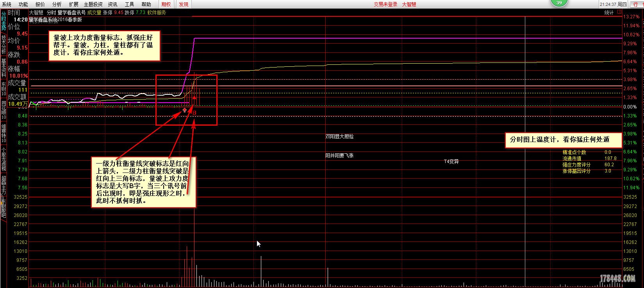Open the 资讯 menu
Image resolution: width=644 pixels, height=288 pixels.
coord(112,4)
